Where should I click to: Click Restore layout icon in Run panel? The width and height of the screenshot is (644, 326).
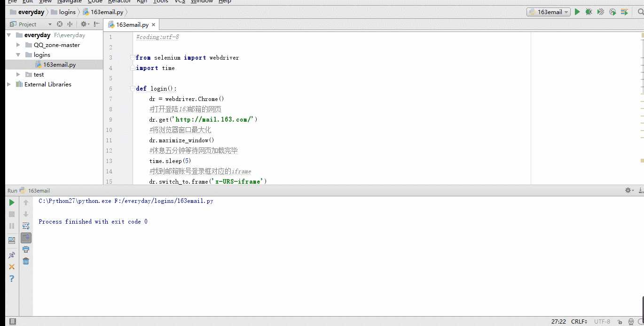(12, 240)
